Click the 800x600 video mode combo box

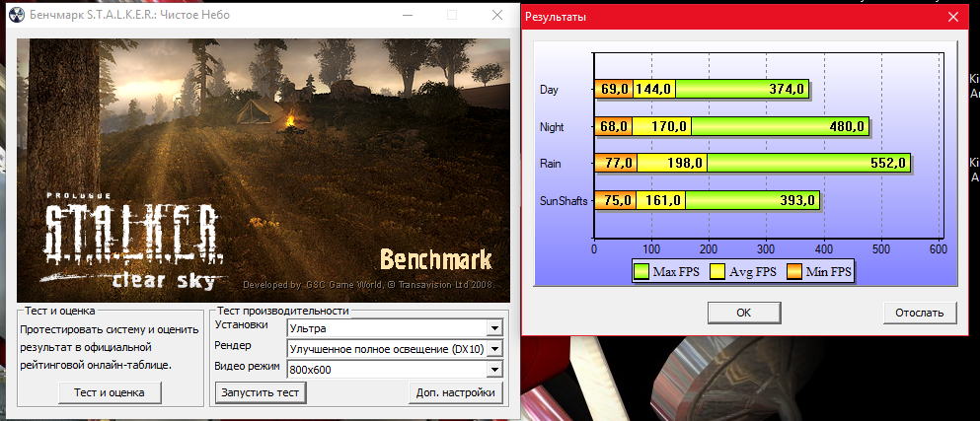[x=394, y=370]
